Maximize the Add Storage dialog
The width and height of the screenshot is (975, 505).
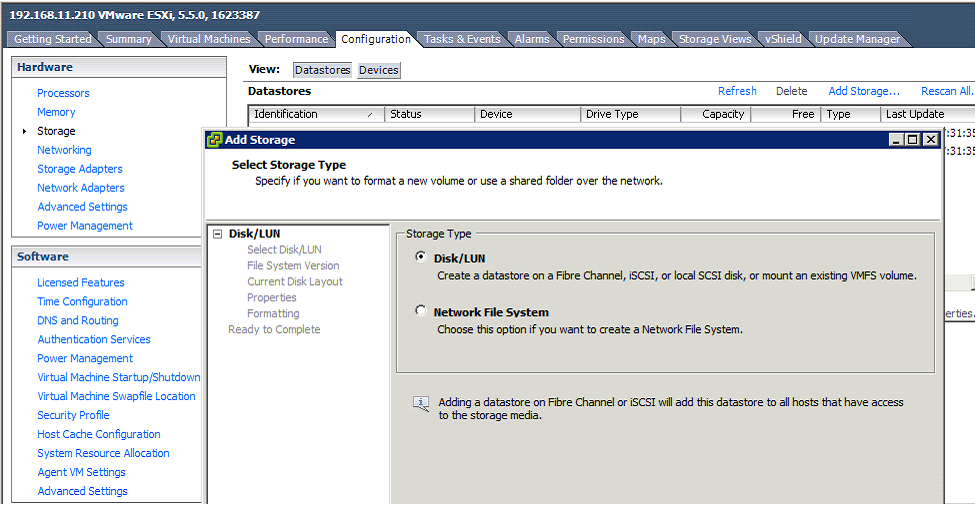[x=912, y=140]
